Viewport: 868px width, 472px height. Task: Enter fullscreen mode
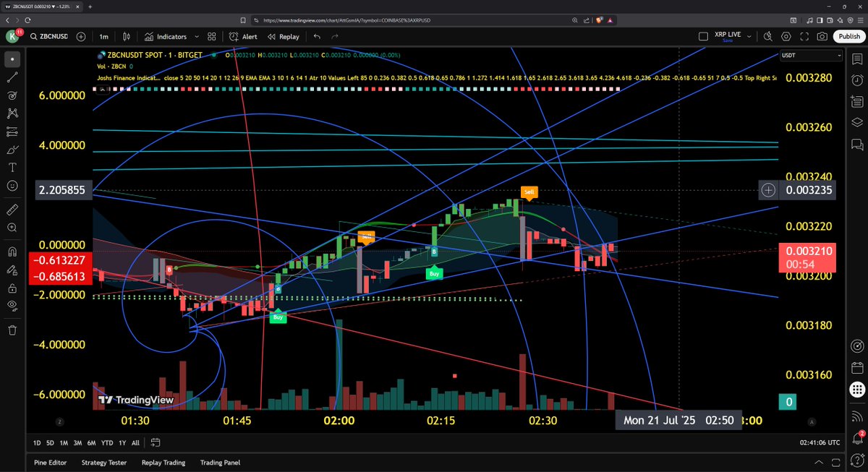pos(804,36)
